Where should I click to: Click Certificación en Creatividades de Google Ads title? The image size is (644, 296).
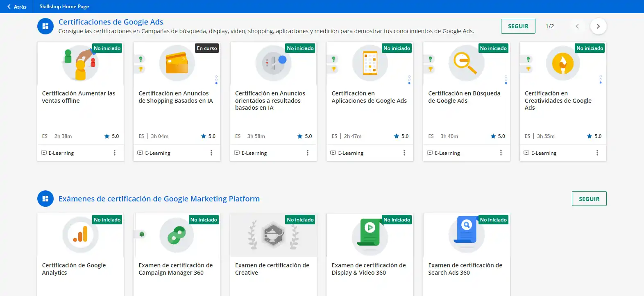(558, 101)
